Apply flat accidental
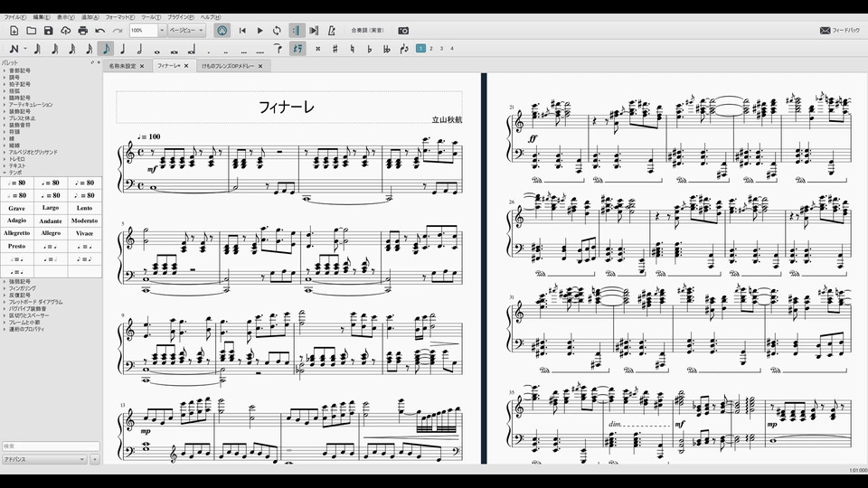The height and width of the screenshot is (488, 868). coord(369,49)
